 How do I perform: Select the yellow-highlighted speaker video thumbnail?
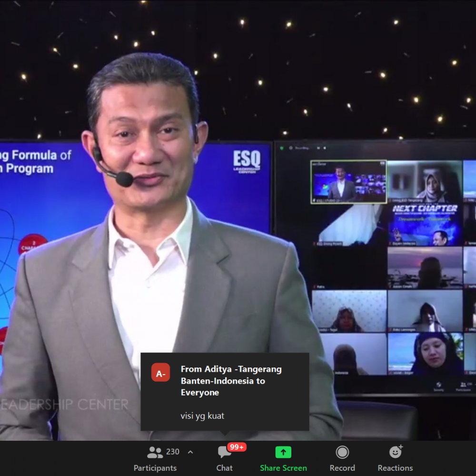click(348, 182)
